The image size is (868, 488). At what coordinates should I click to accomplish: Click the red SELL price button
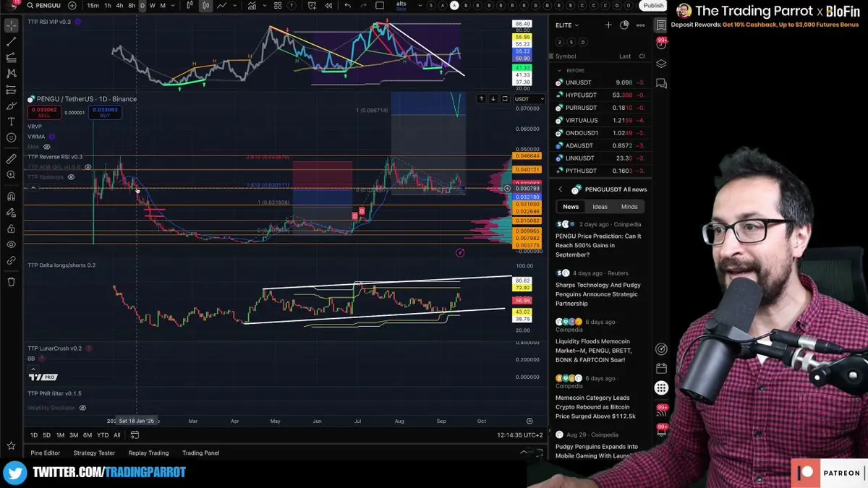(43, 113)
